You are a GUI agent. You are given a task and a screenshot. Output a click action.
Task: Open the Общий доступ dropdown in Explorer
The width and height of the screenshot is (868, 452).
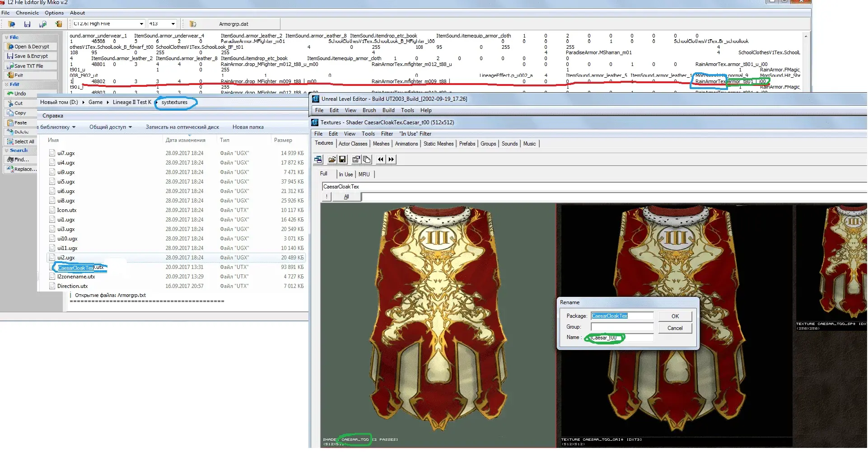(x=111, y=127)
